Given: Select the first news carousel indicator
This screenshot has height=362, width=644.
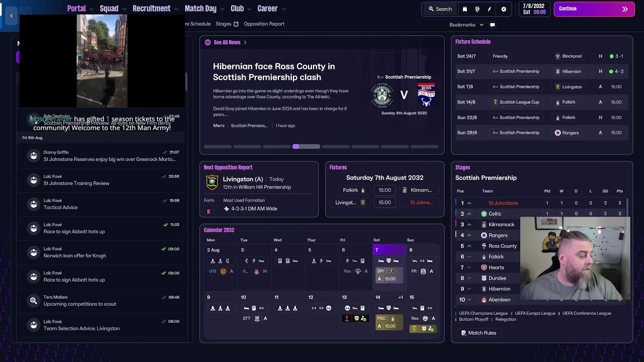Looking at the screenshot, I should 217,147.
